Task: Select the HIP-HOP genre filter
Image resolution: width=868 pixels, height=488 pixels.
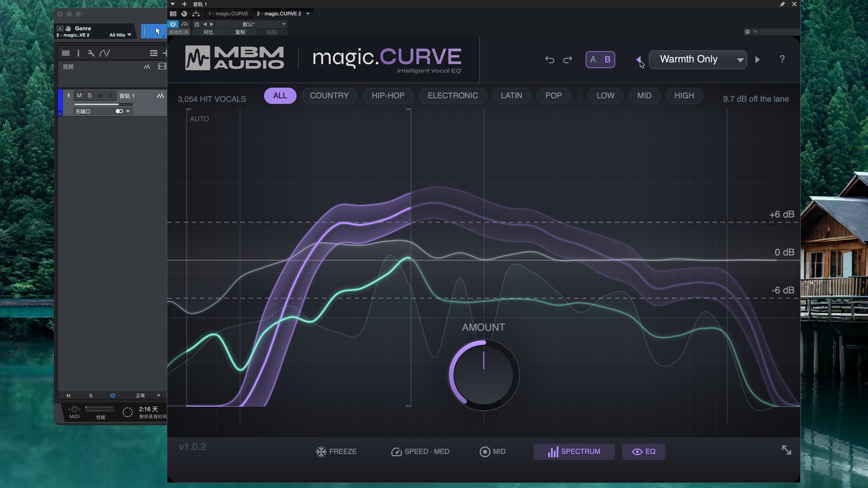Action: pos(388,96)
